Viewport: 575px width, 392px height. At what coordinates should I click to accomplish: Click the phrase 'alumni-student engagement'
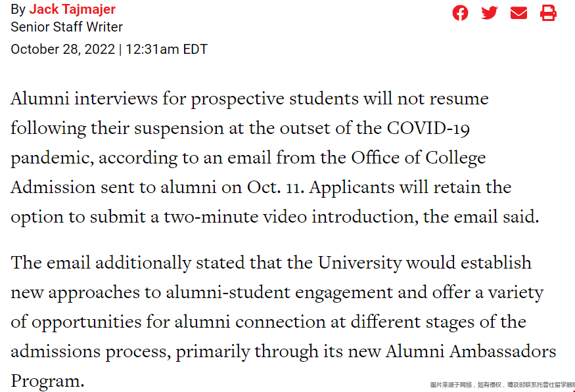tap(279, 293)
